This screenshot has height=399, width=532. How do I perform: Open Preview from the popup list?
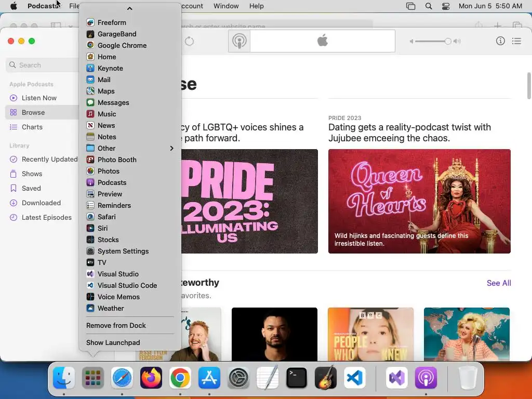[x=129, y=194]
